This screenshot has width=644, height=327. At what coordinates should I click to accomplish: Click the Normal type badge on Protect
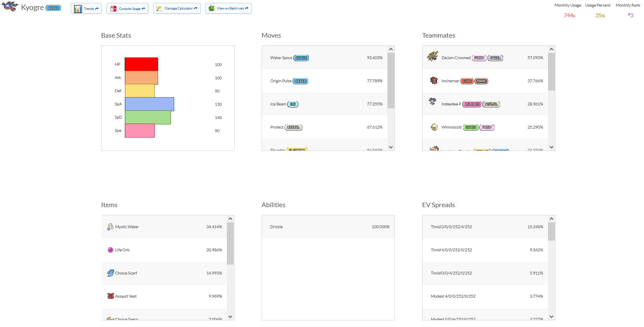click(x=293, y=127)
